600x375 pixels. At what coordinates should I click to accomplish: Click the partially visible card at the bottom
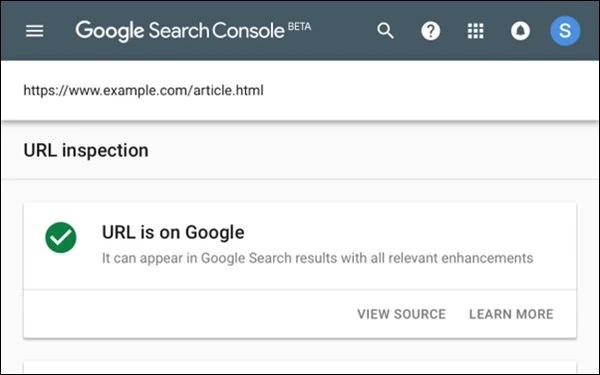(300, 367)
